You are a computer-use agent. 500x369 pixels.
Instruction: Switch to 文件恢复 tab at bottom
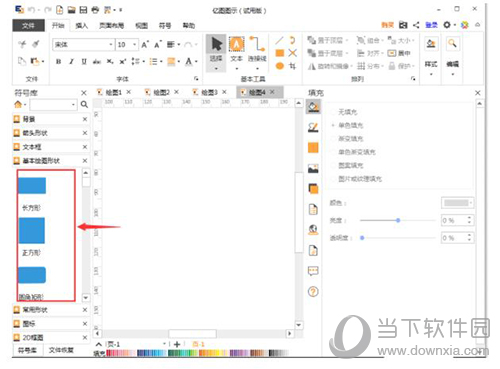pyautogui.click(x=61, y=350)
